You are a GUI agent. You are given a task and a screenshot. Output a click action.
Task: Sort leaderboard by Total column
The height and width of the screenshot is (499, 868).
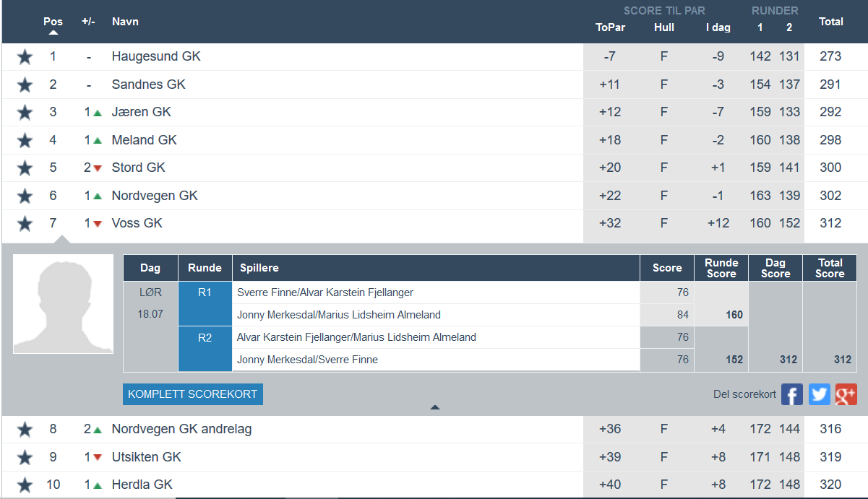[830, 22]
